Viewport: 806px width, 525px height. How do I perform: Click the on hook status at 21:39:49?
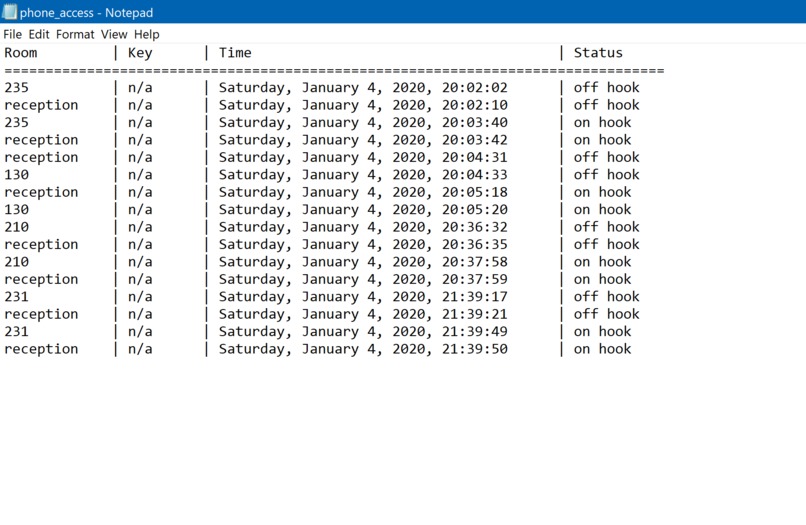click(x=602, y=332)
